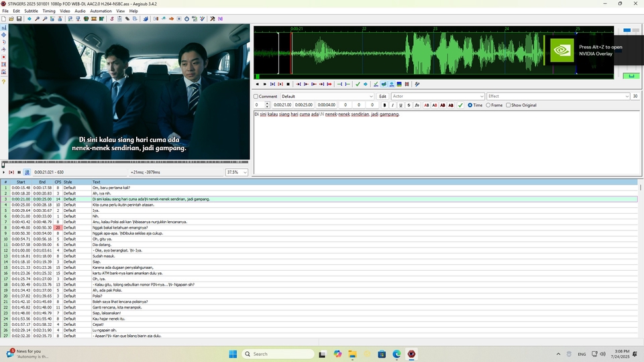
Task: Select the Frame radio button
Action: click(488, 105)
